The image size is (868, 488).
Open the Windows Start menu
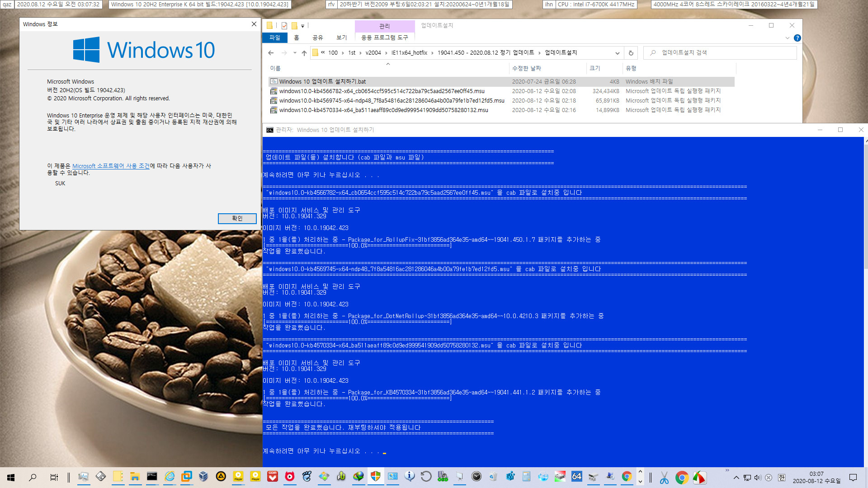11,477
